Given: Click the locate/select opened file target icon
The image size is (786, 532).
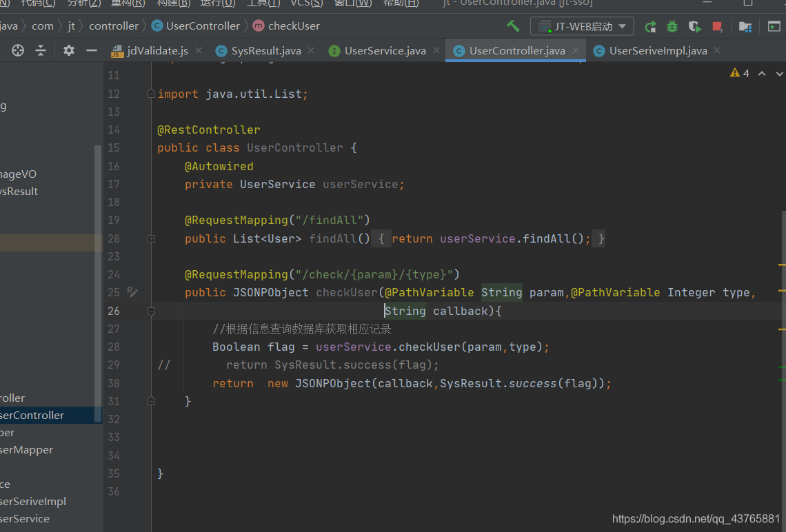Looking at the screenshot, I should coord(17,50).
